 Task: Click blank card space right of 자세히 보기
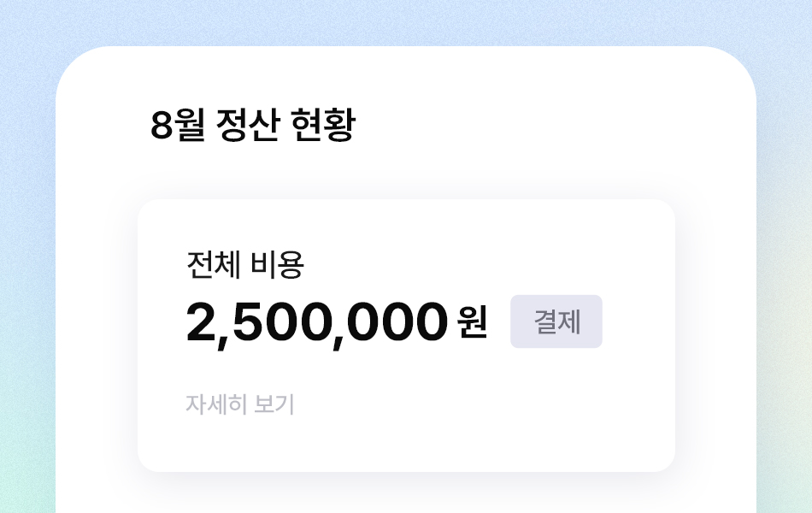pyautogui.click(x=479, y=404)
